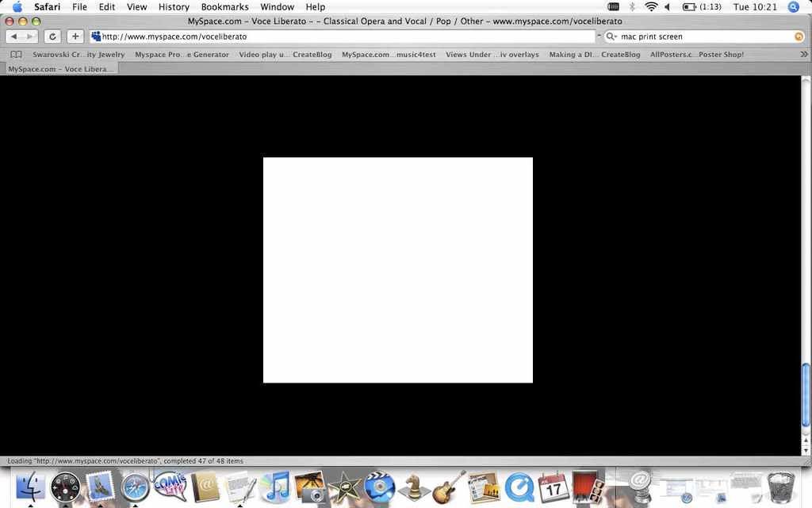Open iCal calendar in the dock
The image size is (812, 508).
(x=553, y=487)
